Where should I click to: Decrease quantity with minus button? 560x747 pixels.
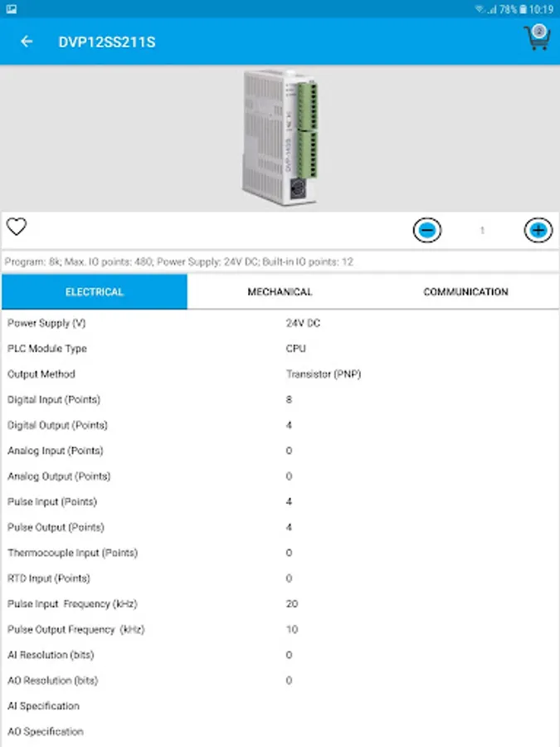(427, 231)
